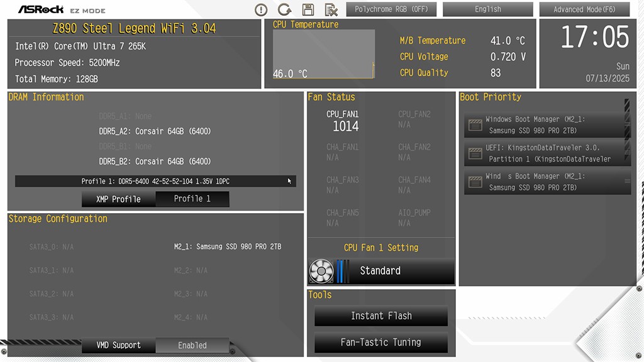Click icon of KingstonDataTraveler boot entry
Image resolution: width=644 pixels, height=362 pixels.
475,153
